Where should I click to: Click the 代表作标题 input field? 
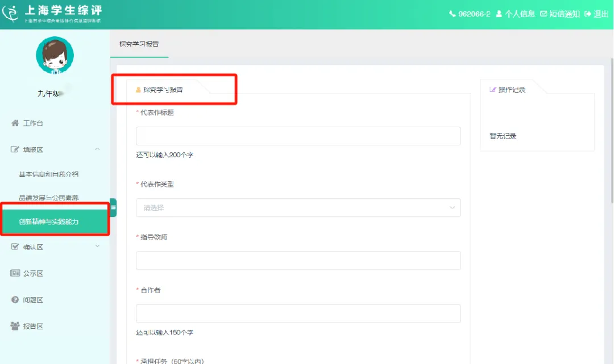tap(297, 135)
